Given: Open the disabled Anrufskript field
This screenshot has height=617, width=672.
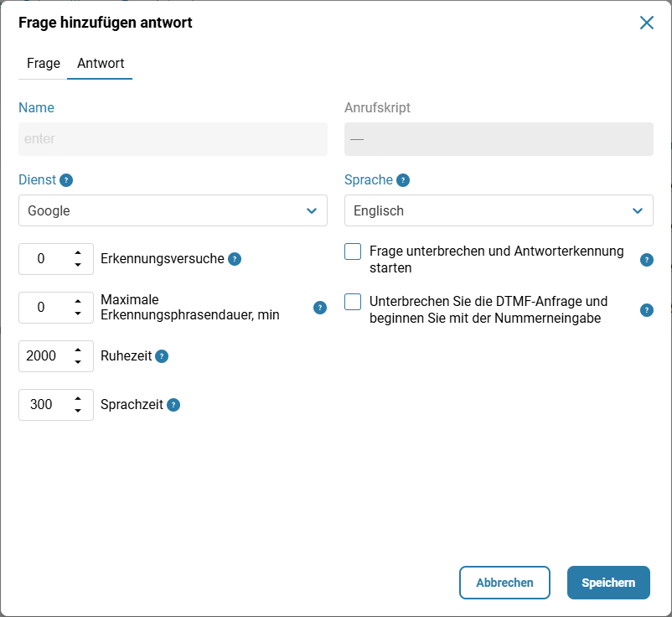Looking at the screenshot, I should click(499, 139).
